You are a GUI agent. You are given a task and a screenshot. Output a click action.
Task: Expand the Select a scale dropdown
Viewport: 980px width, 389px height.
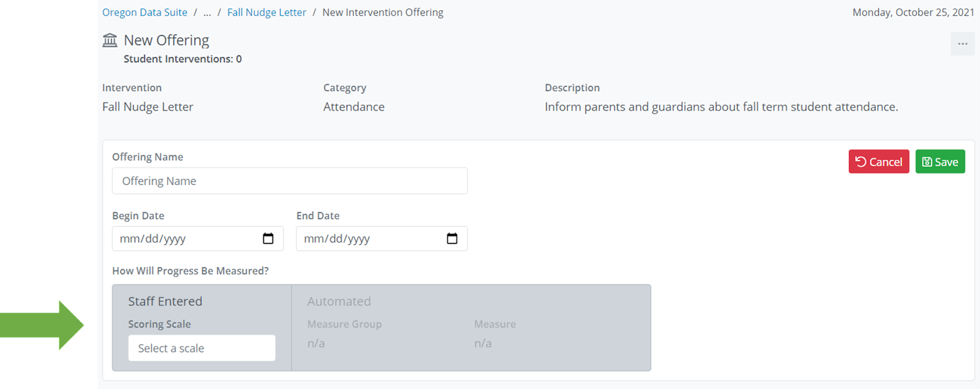coord(202,348)
